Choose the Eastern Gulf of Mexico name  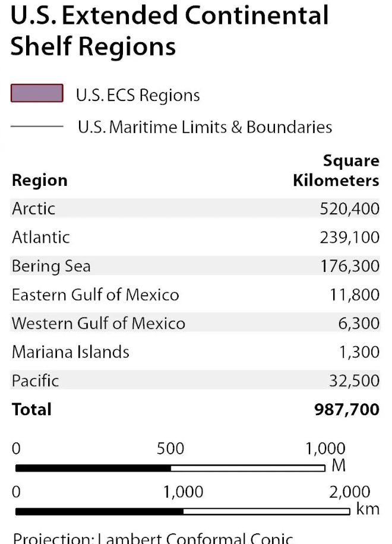[x=95, y=295]
